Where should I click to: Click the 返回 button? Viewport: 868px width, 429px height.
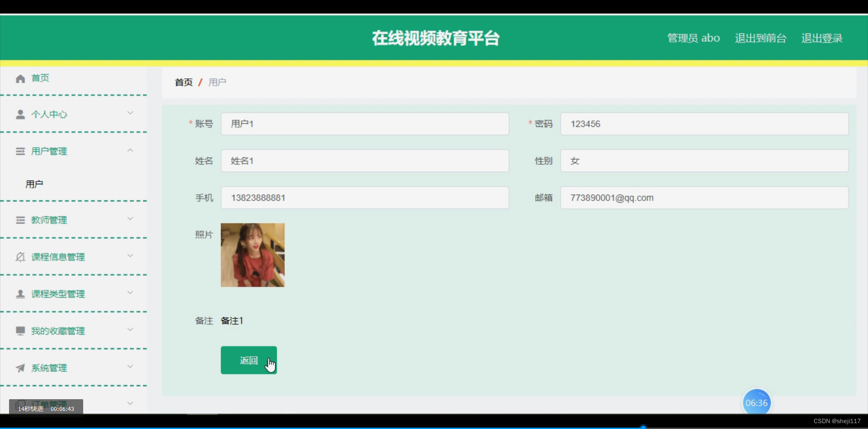pos(249,360)
